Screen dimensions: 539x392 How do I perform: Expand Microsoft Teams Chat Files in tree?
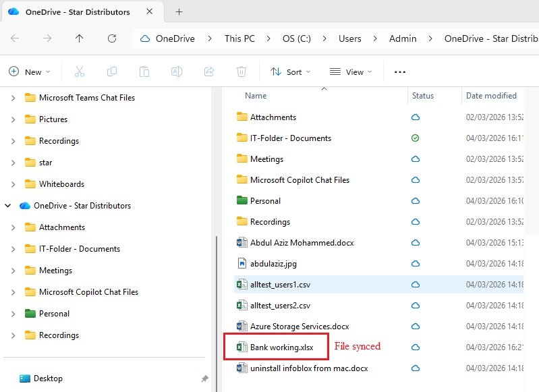(x=13, y=98)
